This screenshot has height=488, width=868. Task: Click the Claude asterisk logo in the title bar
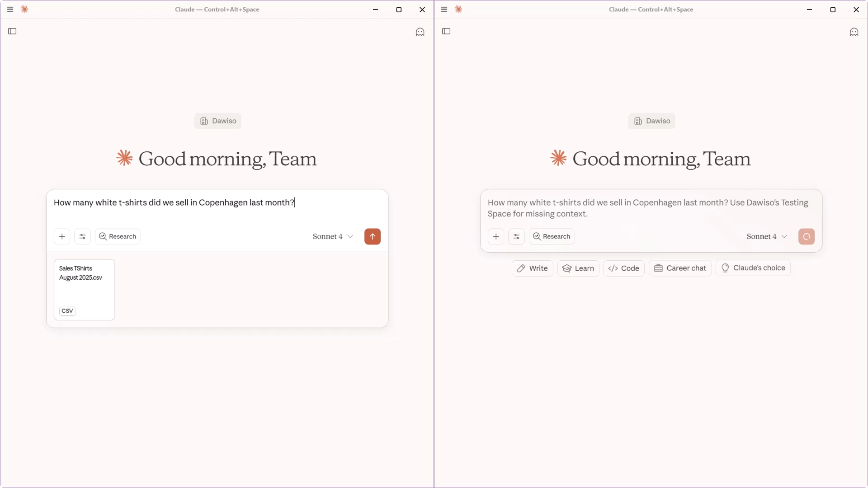(25, 9)
